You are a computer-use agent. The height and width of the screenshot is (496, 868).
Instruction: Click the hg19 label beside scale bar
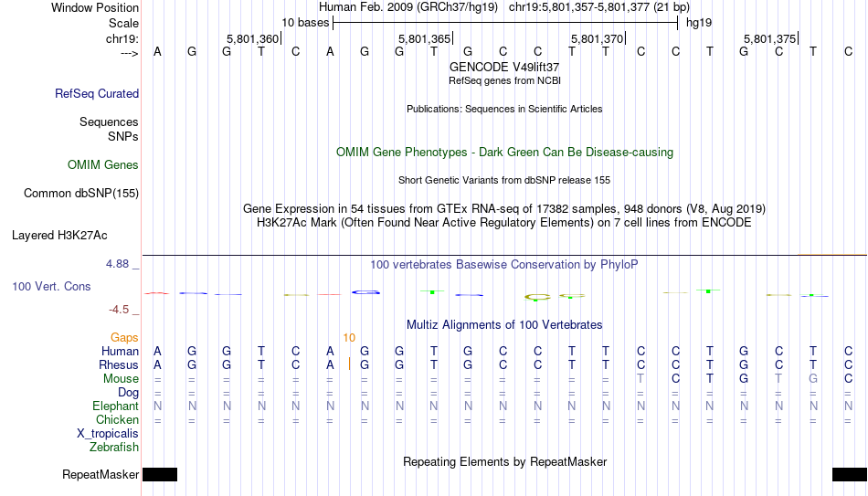coord(699,23)
